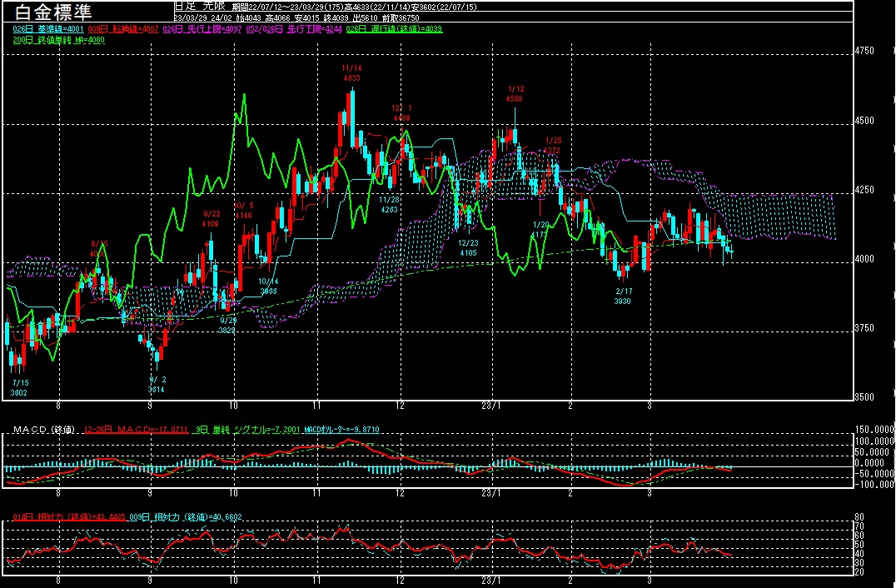Image resolution: width=896 pixels, height=588 pixels.
Task: Select the 052/026日 先行下限=4244 legend
Action: pos(294,28)
